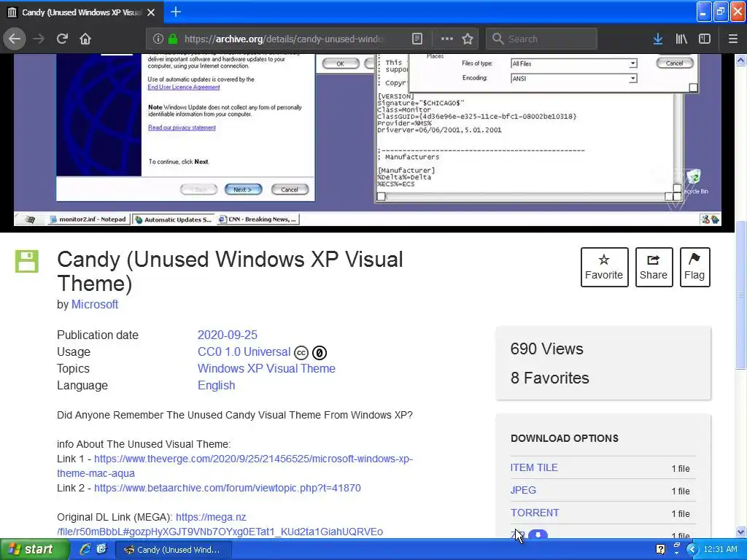Open the Firefox downloads panel
The height and width of the screenshot is (560, 747).
[x=658, y=39]
